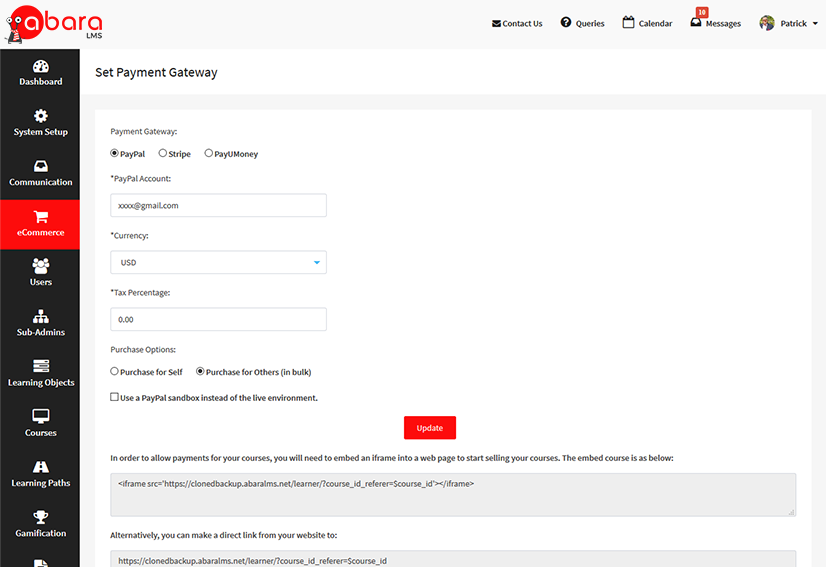Open the Users group icon

click(x=41, y=266)
